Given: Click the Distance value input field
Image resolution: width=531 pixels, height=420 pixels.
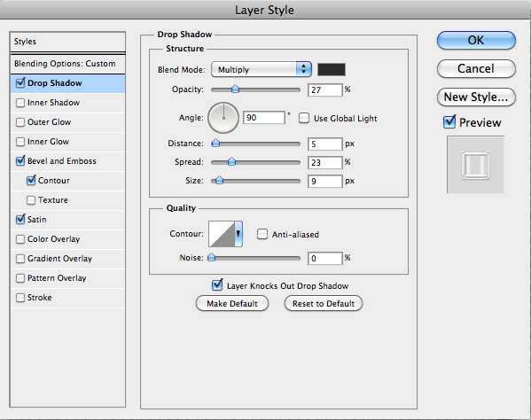Looking at the screenshot, I should (324, 144).
